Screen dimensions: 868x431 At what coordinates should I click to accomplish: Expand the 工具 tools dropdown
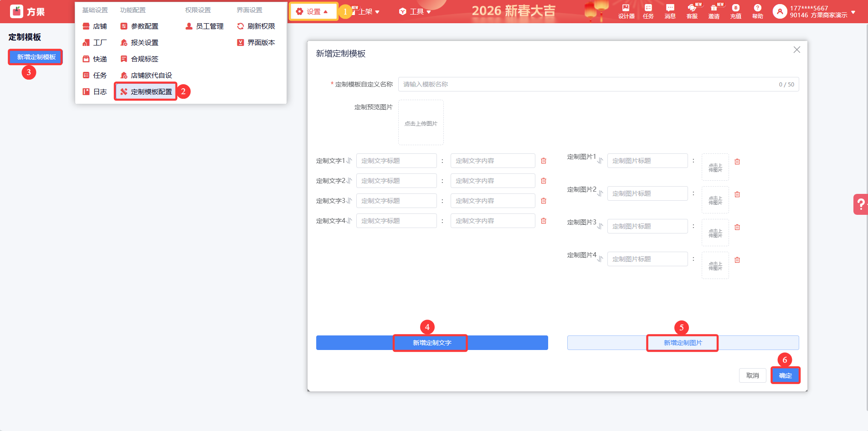[415, 11]
